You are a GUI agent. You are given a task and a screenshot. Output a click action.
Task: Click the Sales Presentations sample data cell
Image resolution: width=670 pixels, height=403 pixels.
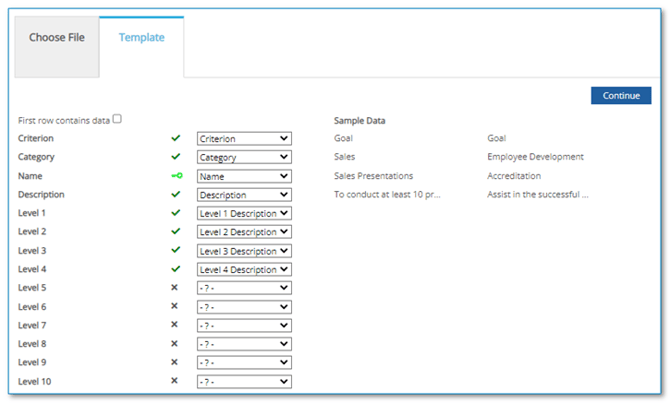pos(373,176)
